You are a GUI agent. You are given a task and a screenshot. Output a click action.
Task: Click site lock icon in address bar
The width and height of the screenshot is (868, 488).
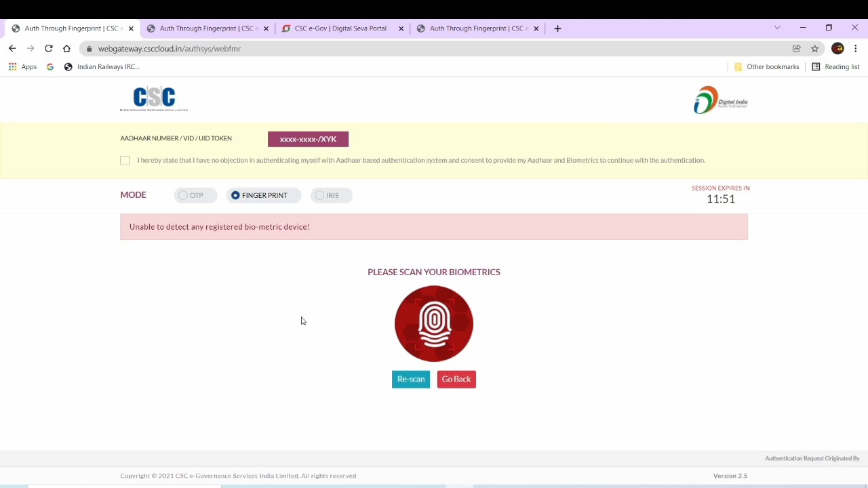(x=89, y=49)
